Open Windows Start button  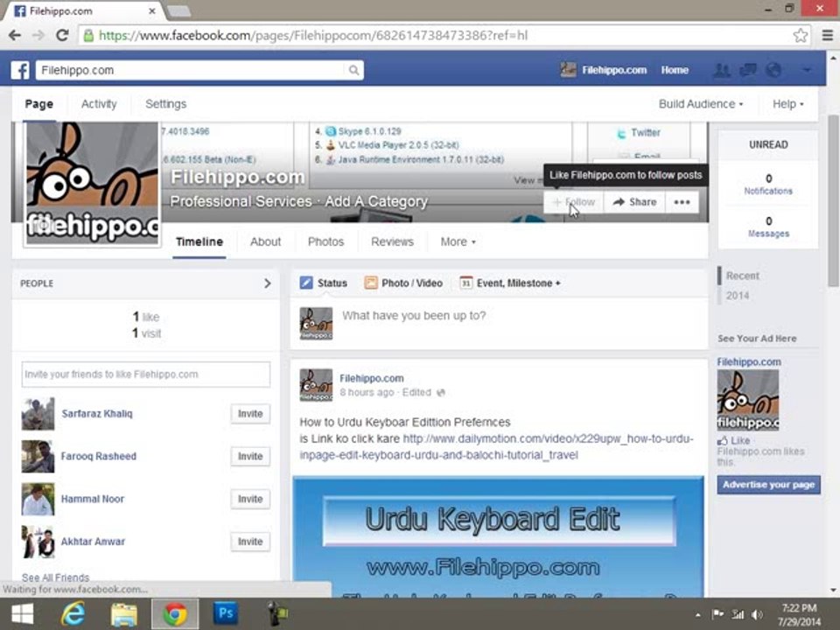click(22, 614)
